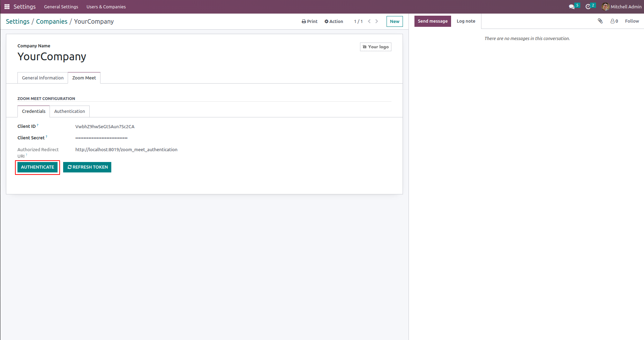This screenshot has width=644, height=340.
Task: Click the Settings app title
Action: [24, 7]
